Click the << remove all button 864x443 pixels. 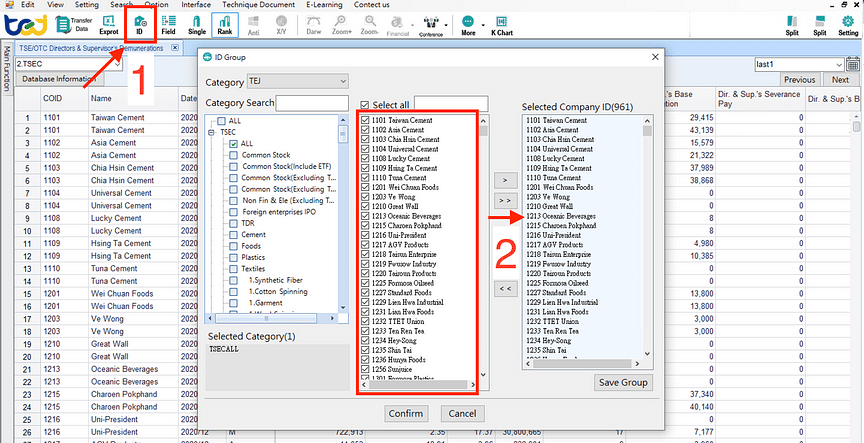click(x=506, y=288)
